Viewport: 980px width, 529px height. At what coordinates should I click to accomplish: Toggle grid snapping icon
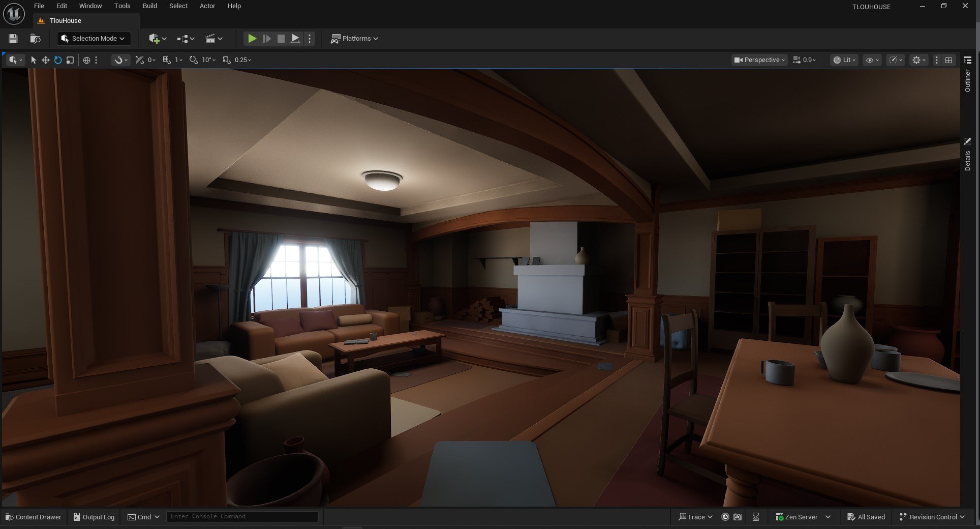pyautogui.click(x=167, y=60)
